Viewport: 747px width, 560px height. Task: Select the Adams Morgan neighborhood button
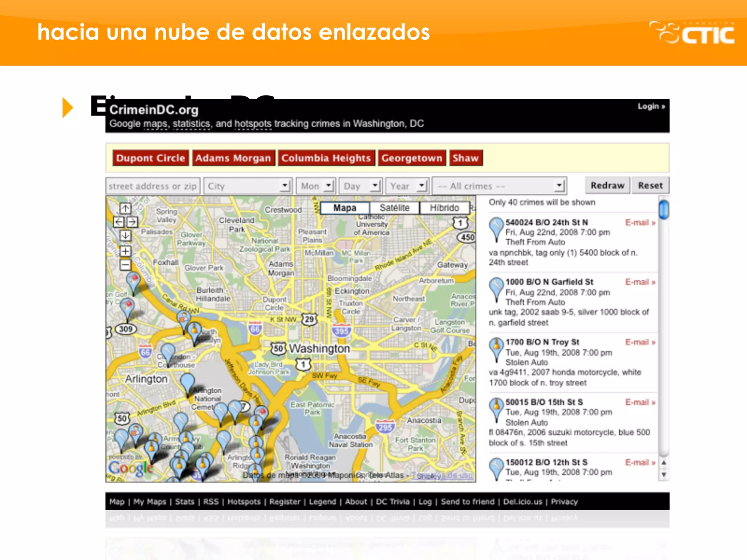click(233, 158)
